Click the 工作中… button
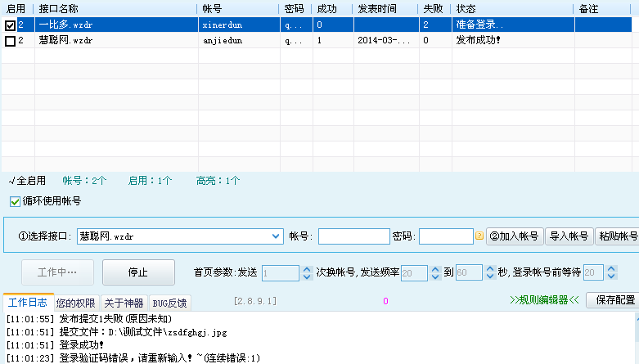639x364 pixels. tap(57, 272)
